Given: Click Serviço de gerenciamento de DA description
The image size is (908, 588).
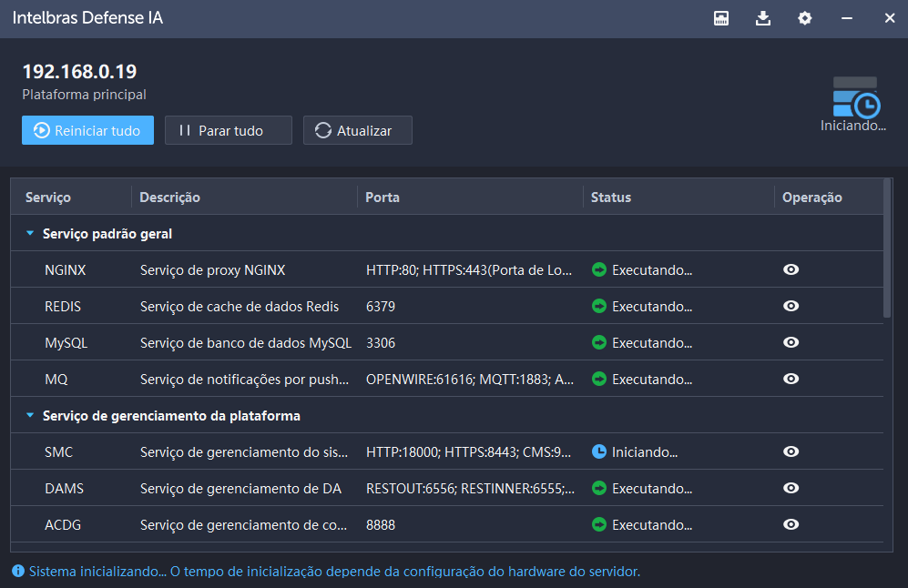Looking at the screenshot, I should (x=240, y=489).
